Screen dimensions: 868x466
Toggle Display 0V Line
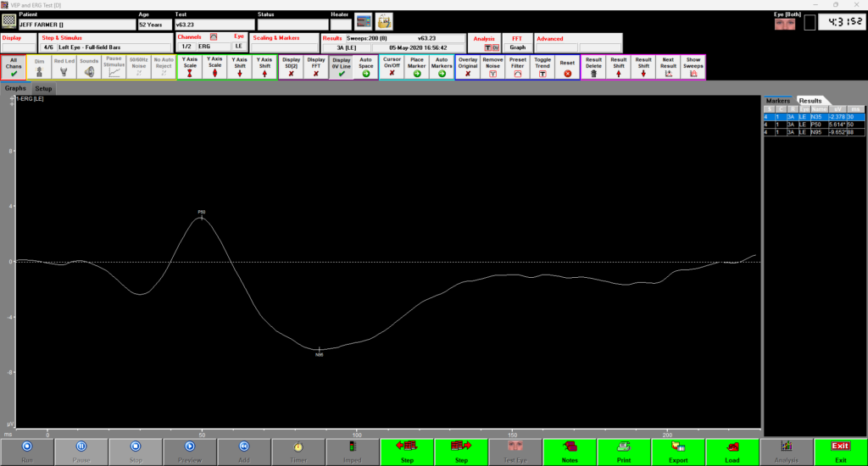pyautogui.click(x=341, y=67)
